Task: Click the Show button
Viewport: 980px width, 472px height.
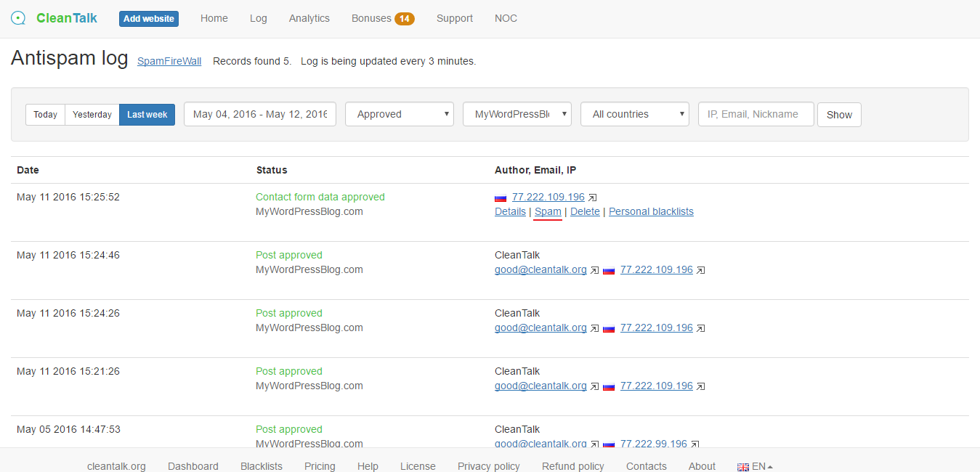Action: click(839, 115)
